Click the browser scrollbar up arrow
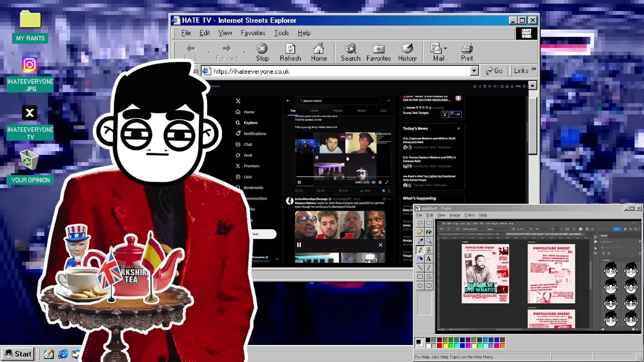This screenshot has width=644, height=362. pos(532,86)
